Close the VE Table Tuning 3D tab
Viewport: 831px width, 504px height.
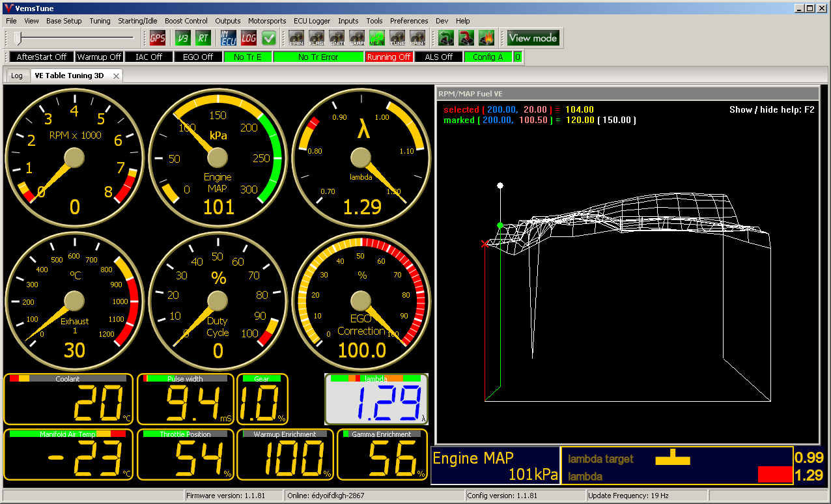(116, 76)
